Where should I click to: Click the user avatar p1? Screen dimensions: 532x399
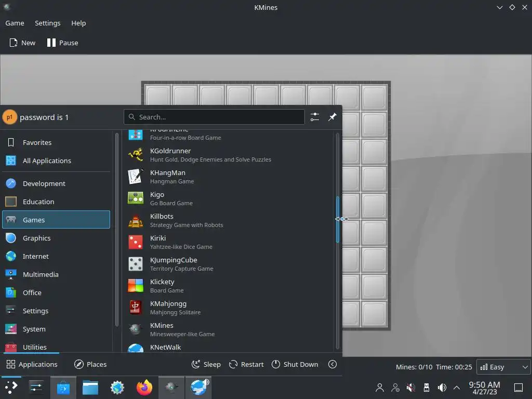[9, 117]
